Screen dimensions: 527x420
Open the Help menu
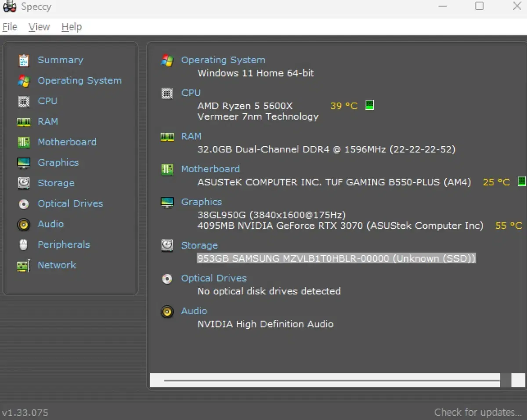click(72, 27)
